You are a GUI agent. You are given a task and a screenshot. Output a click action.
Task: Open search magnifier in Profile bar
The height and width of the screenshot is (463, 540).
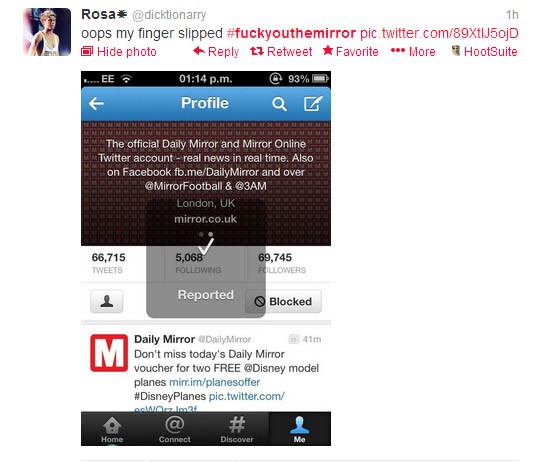[x=279, y=104]
